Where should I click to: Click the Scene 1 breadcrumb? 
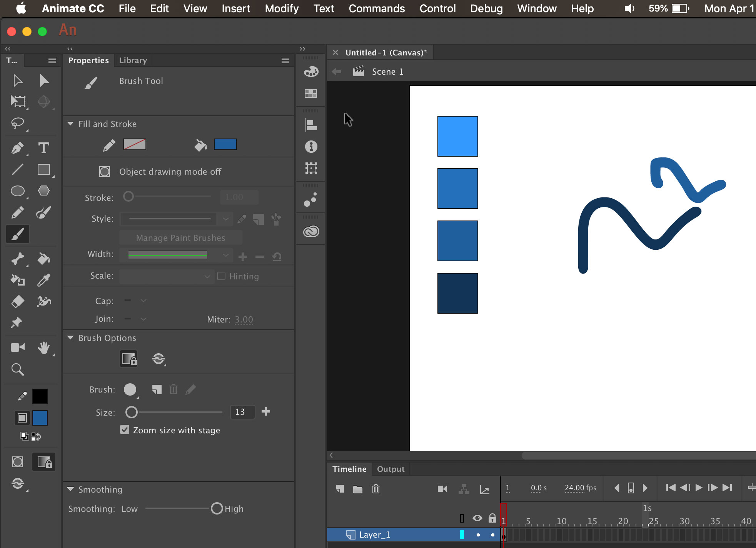(387, 72)
